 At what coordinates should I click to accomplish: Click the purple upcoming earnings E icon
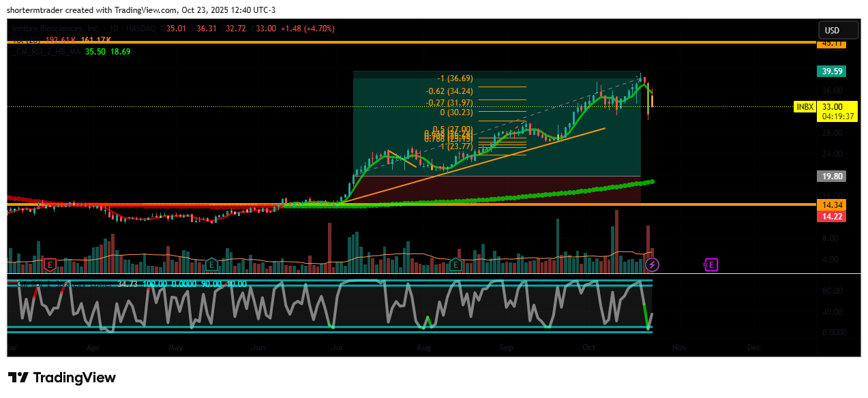point(710,264)
